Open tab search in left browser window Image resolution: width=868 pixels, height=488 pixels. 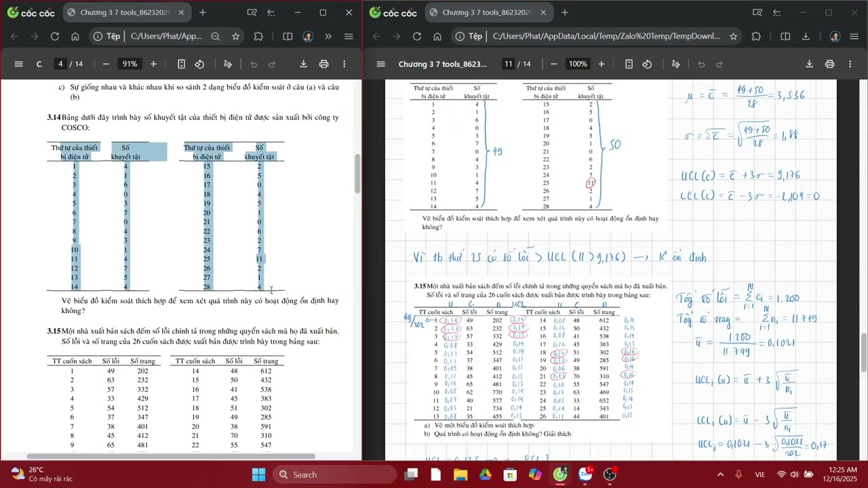(x=252, y=12)
